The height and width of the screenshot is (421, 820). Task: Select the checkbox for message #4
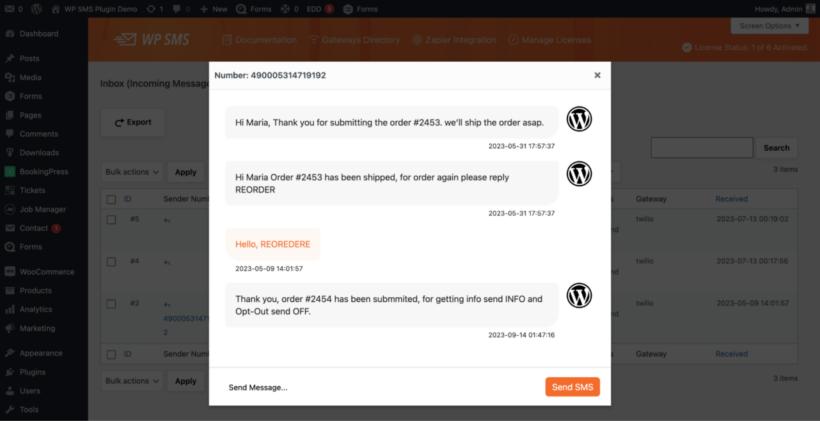(x=111, y=261)
